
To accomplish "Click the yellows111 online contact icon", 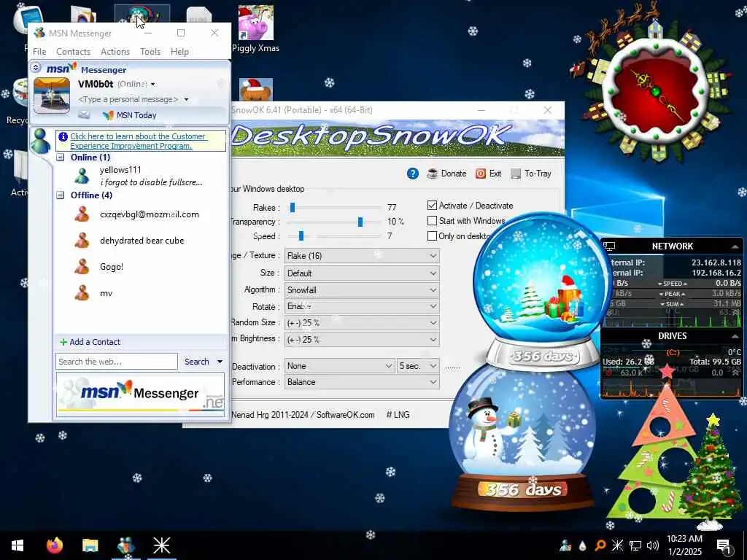I will pos(82,176).
